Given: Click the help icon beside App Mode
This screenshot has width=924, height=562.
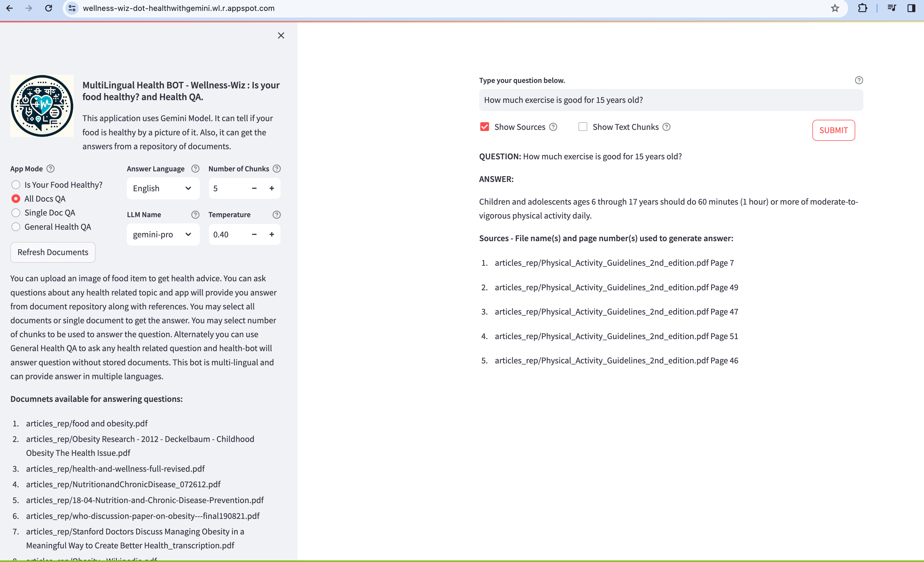Looking at the screenshot, I should click(51, 169).
